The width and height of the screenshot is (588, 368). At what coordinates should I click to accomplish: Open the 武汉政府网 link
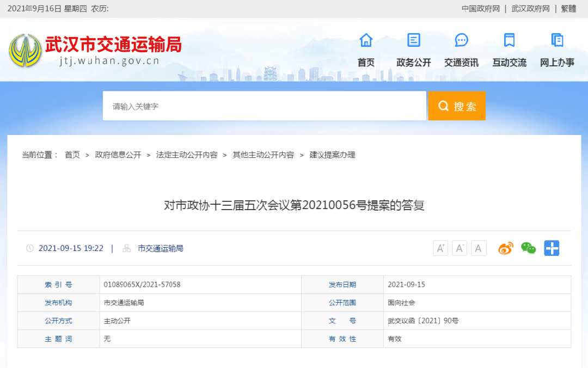coord(530,9)
